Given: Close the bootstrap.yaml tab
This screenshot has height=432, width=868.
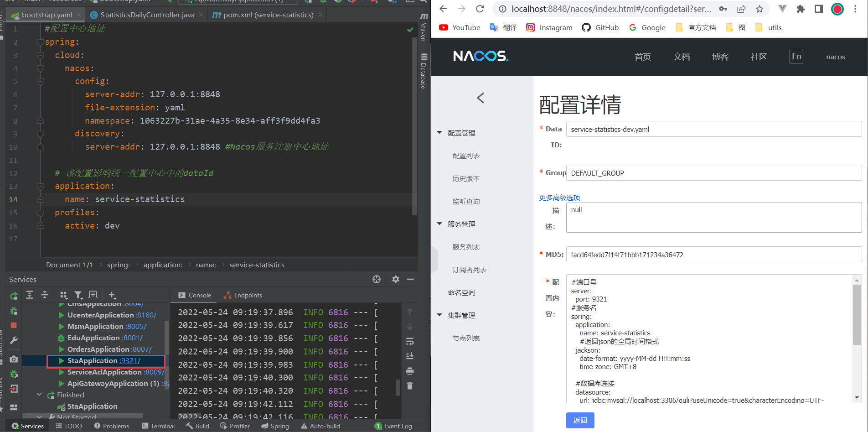Looking at the screenshot, I should [x=79, y=15].
